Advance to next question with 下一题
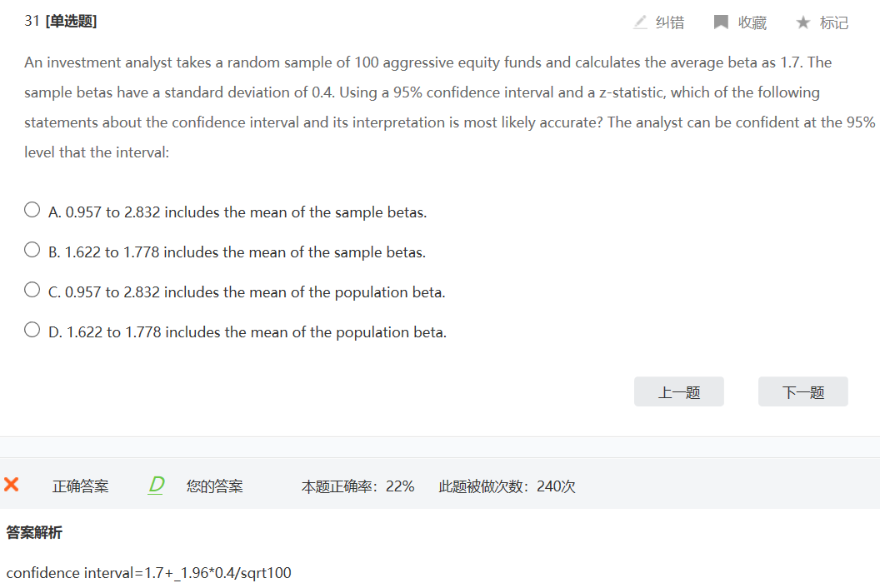880x588 pixels. (x=802, y=392)
